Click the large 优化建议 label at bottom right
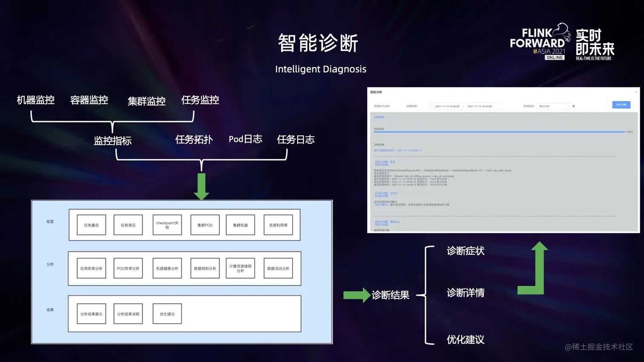The image size is (644, 362). (466, 339)
